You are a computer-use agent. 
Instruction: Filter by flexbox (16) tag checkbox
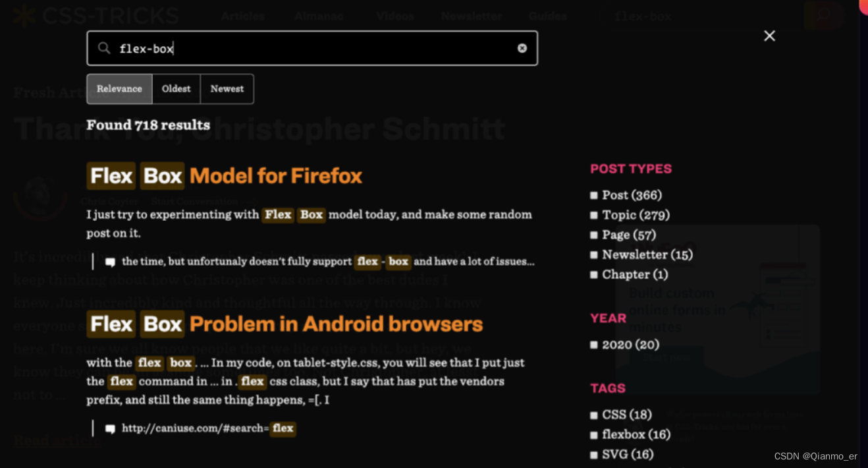(594, 435)
